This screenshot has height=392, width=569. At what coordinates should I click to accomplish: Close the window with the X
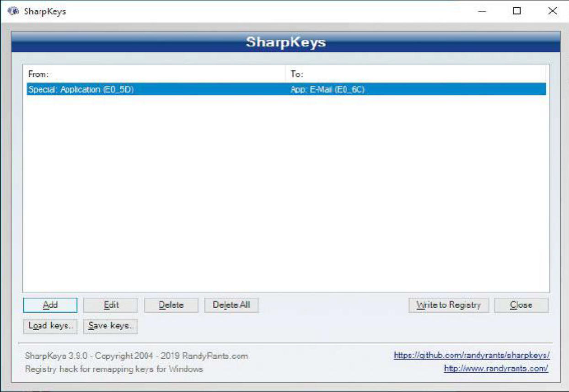point(553,11)
